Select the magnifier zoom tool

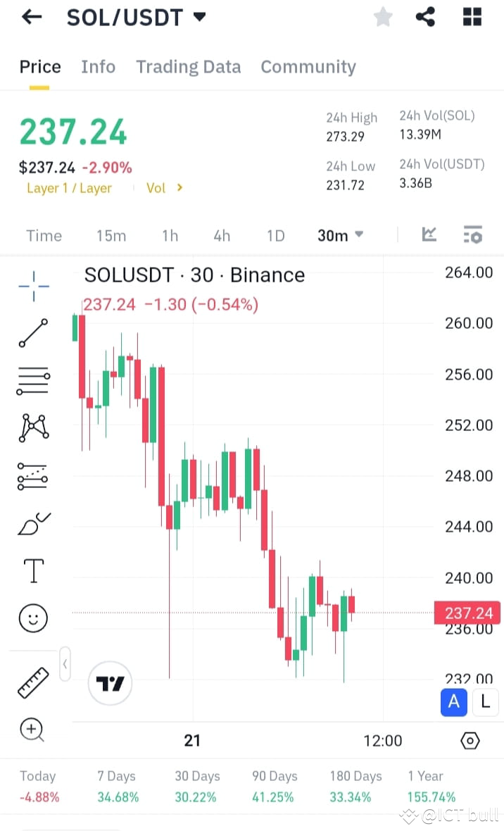33,730
